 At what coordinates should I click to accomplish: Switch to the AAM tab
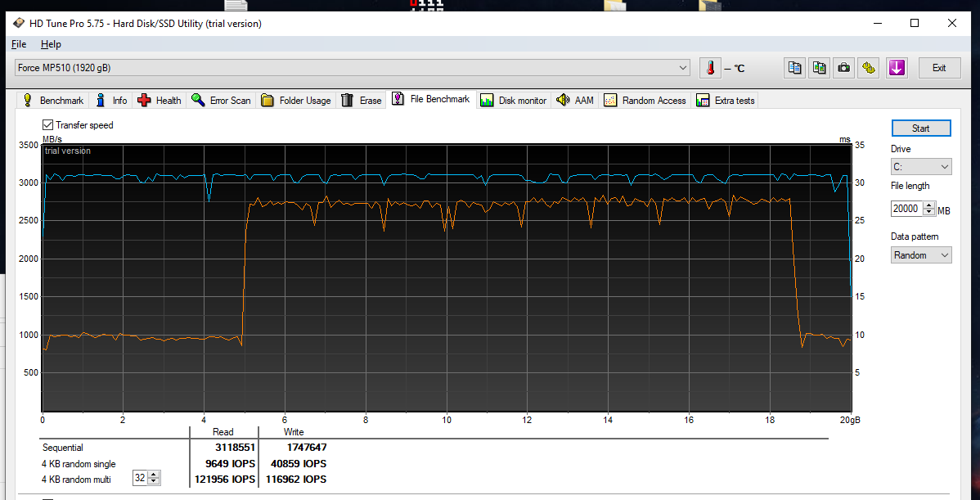[575, 101]
